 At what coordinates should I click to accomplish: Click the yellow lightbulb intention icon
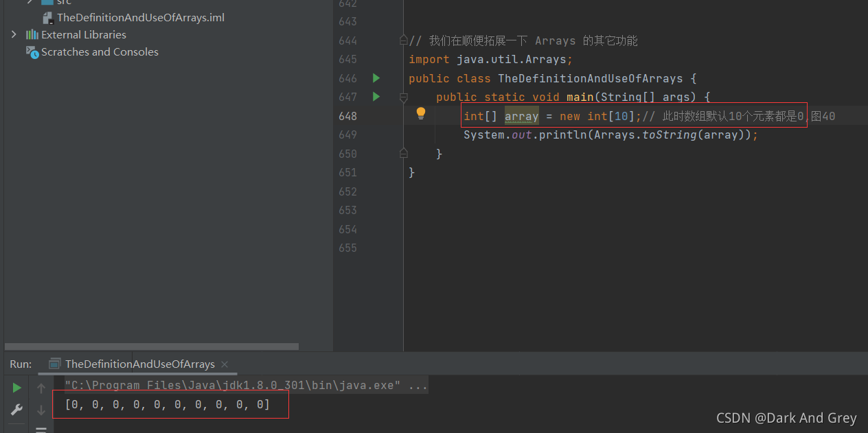click(x=421, y=113)
